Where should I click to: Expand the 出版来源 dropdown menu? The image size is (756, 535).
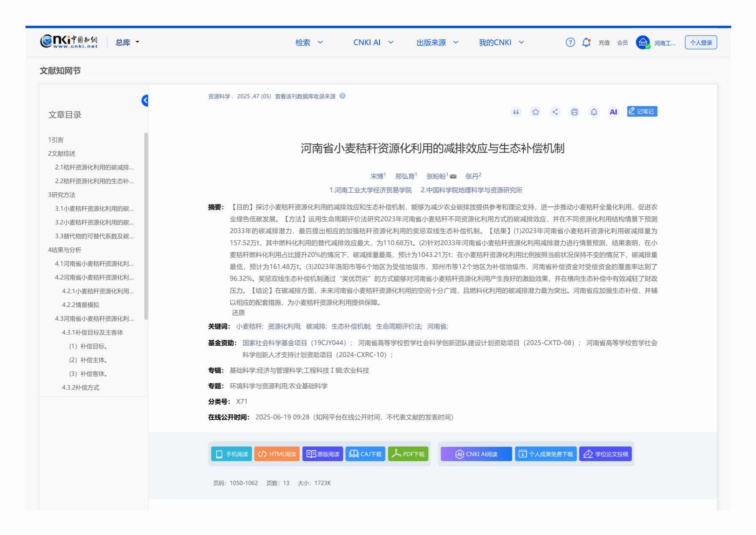437,43
